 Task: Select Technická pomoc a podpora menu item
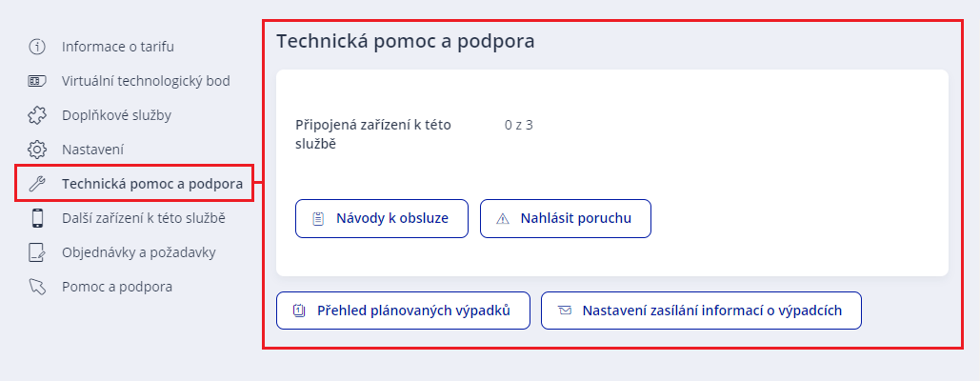[152, 184]
